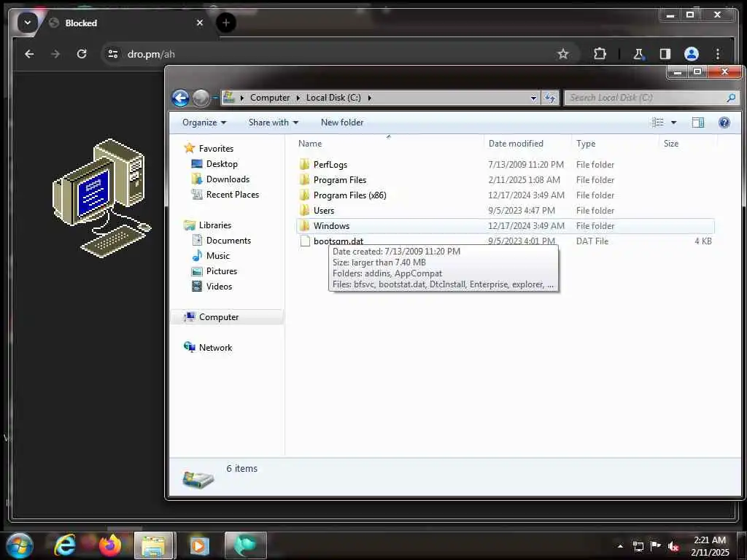Image resolution: width=747 pixels, height=560 pixels.
Task: Sort by Date modified column
Action: tap(516, 144)
